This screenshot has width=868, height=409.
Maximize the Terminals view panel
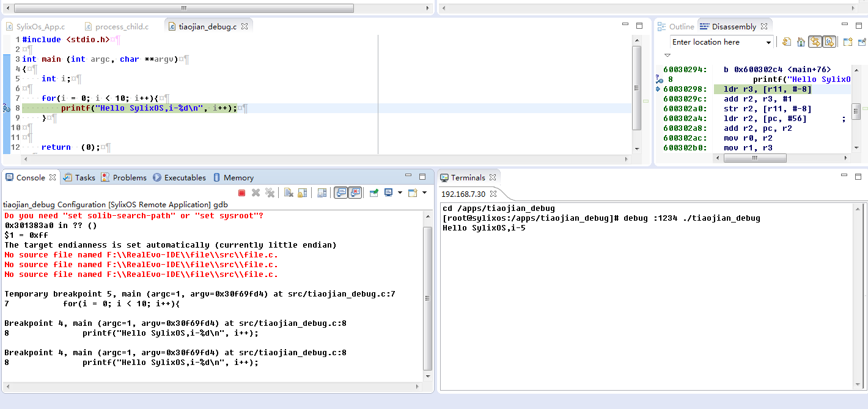point(859,177)
